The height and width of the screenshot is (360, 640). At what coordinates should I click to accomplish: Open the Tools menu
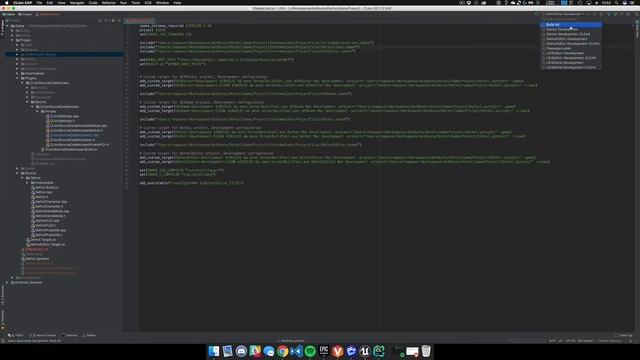[136, 3]
